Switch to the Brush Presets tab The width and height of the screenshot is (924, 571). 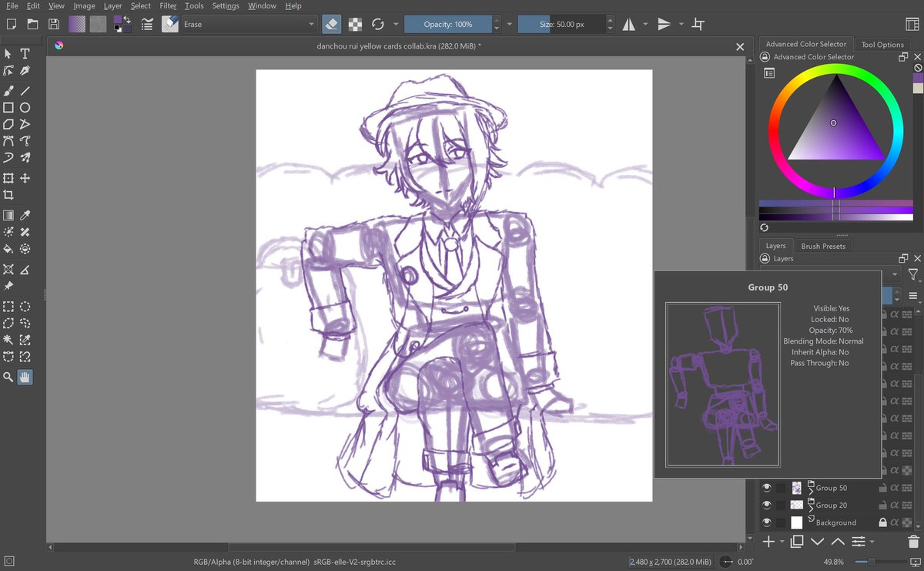tap(823, 246)
